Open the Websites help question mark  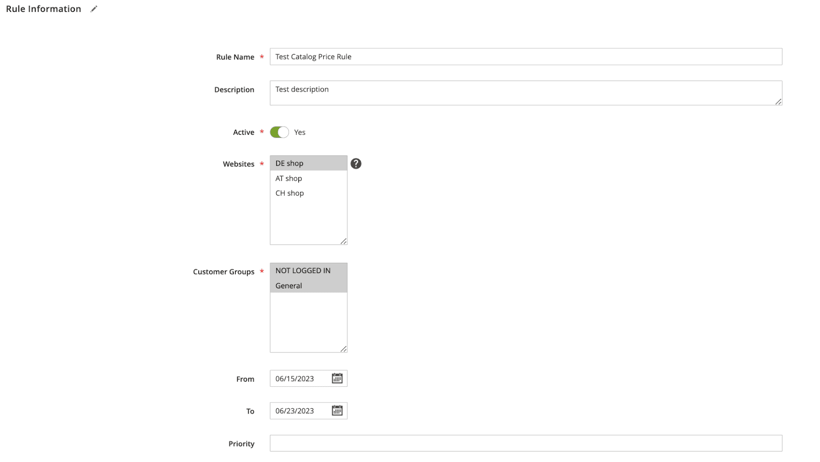click(x=356, y=164)
